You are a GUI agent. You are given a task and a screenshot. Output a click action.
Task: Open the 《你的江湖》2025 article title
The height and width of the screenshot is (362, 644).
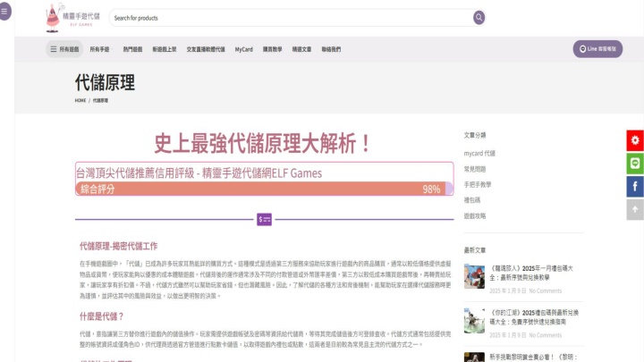[534, 317]
